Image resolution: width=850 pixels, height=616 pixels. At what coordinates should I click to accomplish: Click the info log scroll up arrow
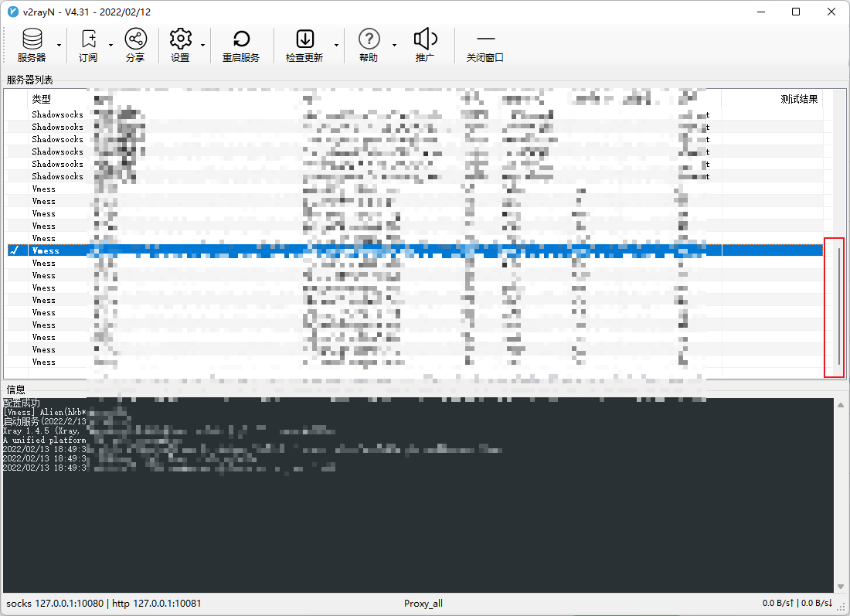pyautogui.click(x=840, y=405)
